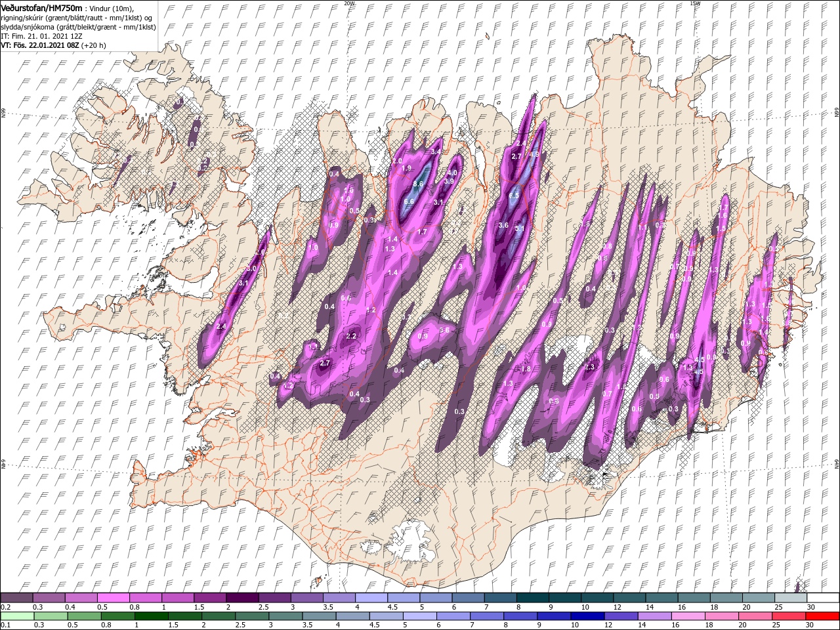Click the pale green 0.1 swatch, lower scale
This screenshot has height=630, width=840.
point(16,616)
